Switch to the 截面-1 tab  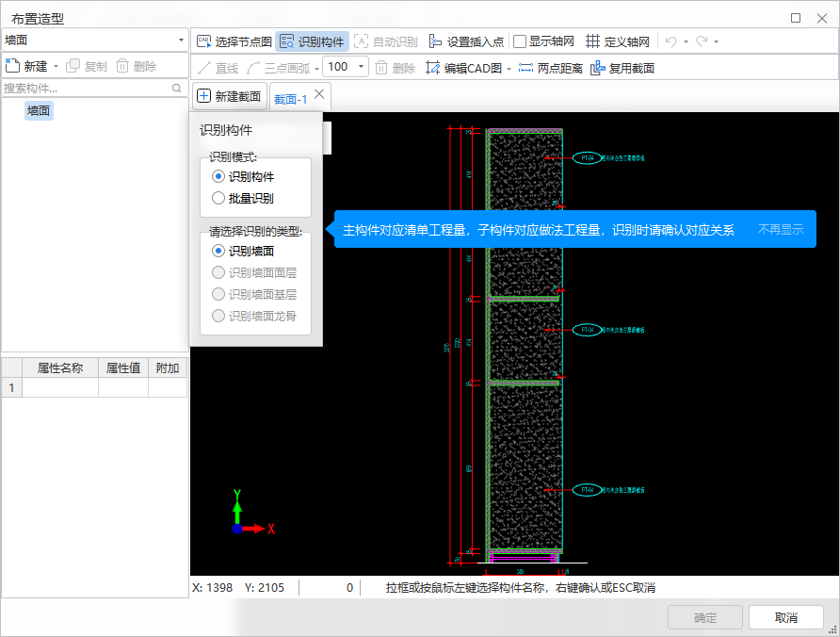(x=291, y=98)
